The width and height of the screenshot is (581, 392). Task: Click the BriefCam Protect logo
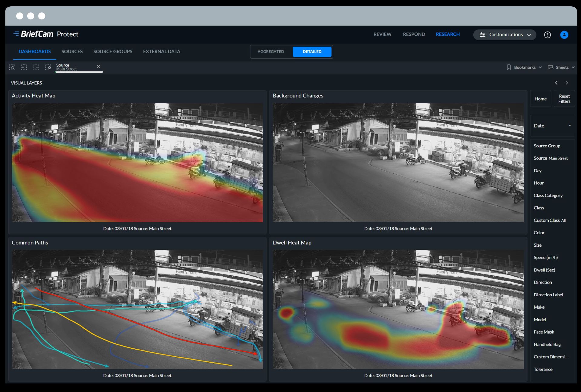pyautogui.click(x=46, y=34)
